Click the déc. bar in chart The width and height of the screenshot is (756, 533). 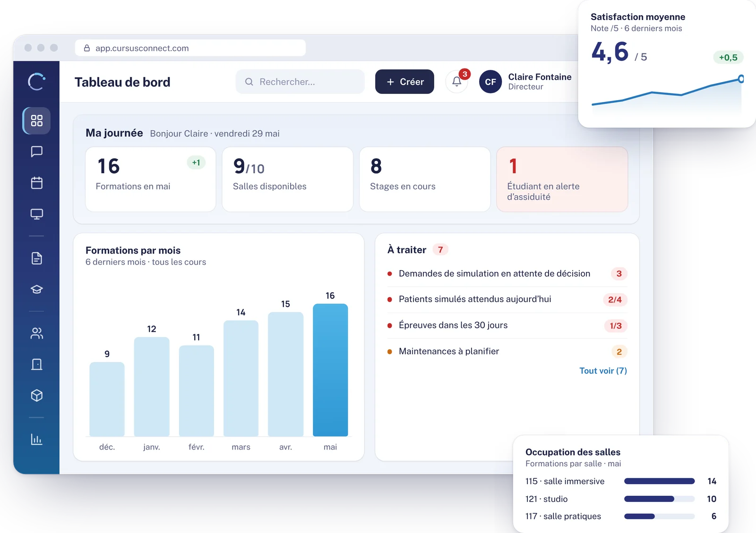pyautogui.click(x=107, y=399)
